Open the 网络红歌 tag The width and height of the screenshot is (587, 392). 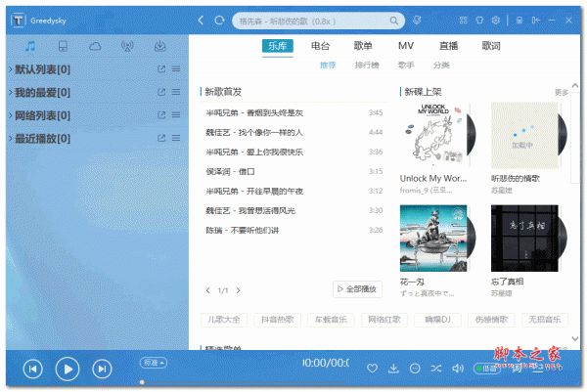tap(384, 320)
